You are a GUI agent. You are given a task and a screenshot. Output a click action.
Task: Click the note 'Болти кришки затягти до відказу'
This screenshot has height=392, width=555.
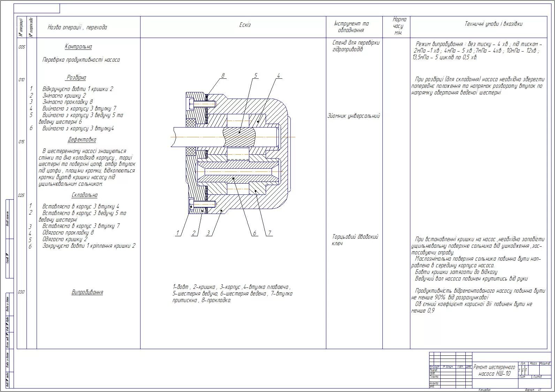point(456,272)
